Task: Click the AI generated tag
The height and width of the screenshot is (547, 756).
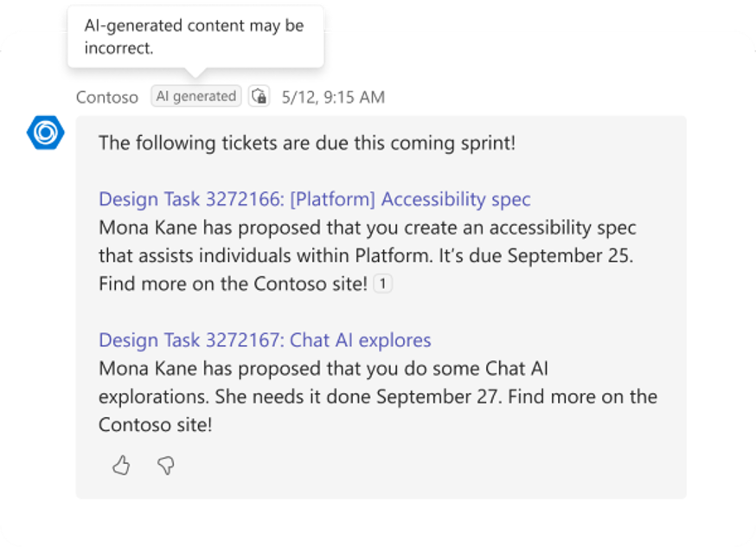Action: pos(195,96)
